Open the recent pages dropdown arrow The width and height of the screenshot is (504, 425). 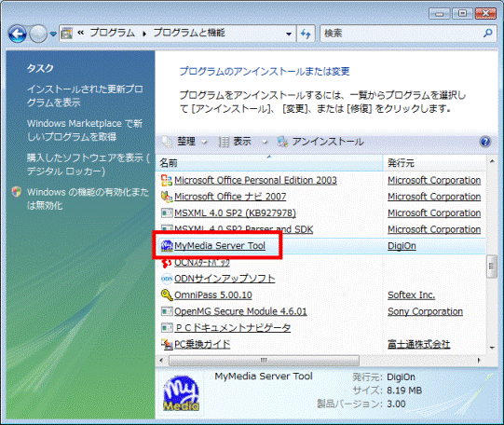[53, 34]
